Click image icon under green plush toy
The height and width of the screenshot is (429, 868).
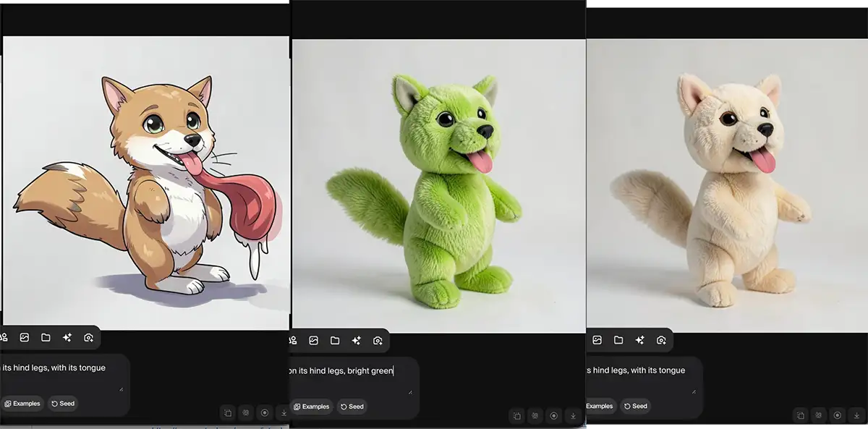(x=314, y=341)
